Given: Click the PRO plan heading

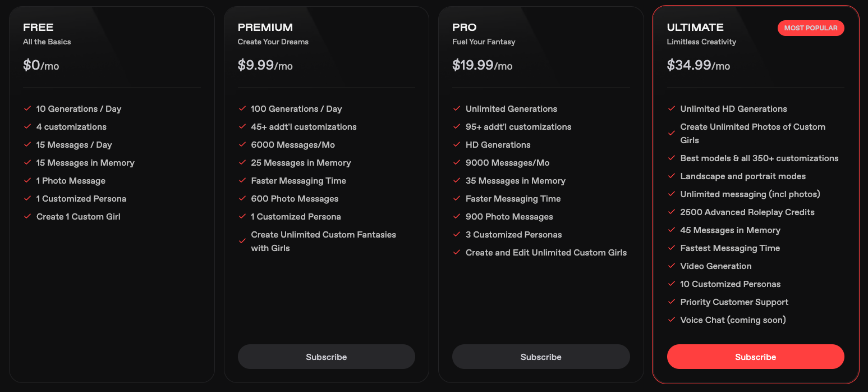Looking at the screenshot, I should pos(464,28).
